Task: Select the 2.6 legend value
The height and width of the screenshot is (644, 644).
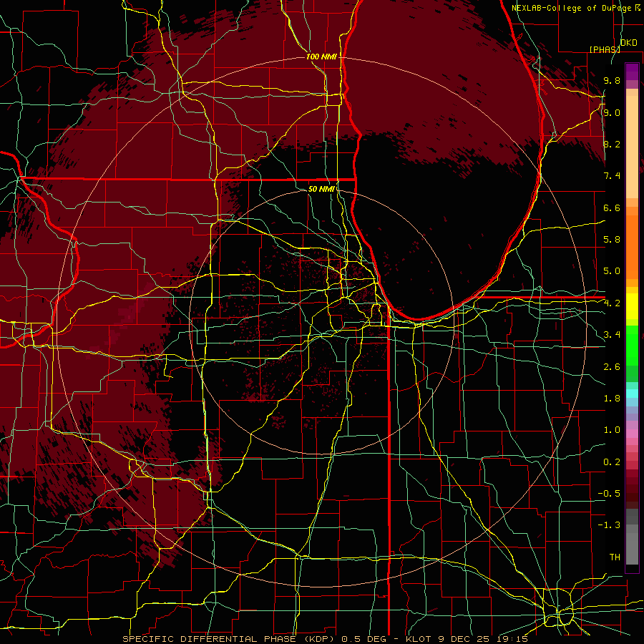Action: tap(612, 367)
